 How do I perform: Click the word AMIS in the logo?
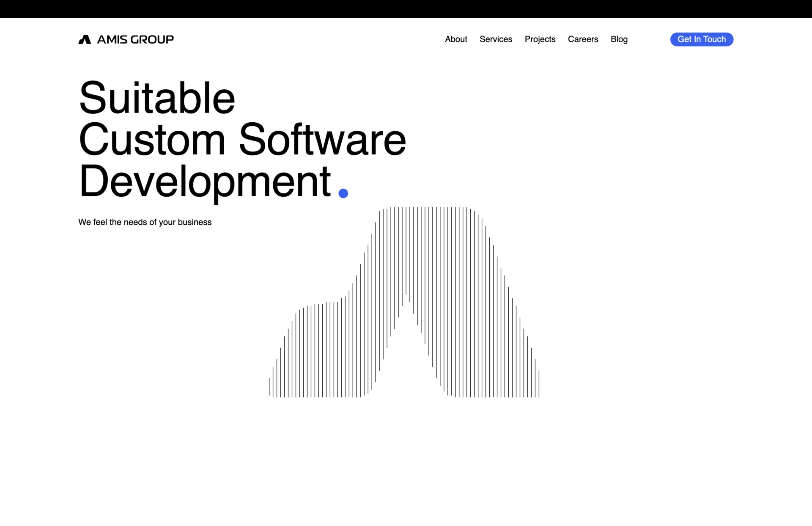point(112,39)
